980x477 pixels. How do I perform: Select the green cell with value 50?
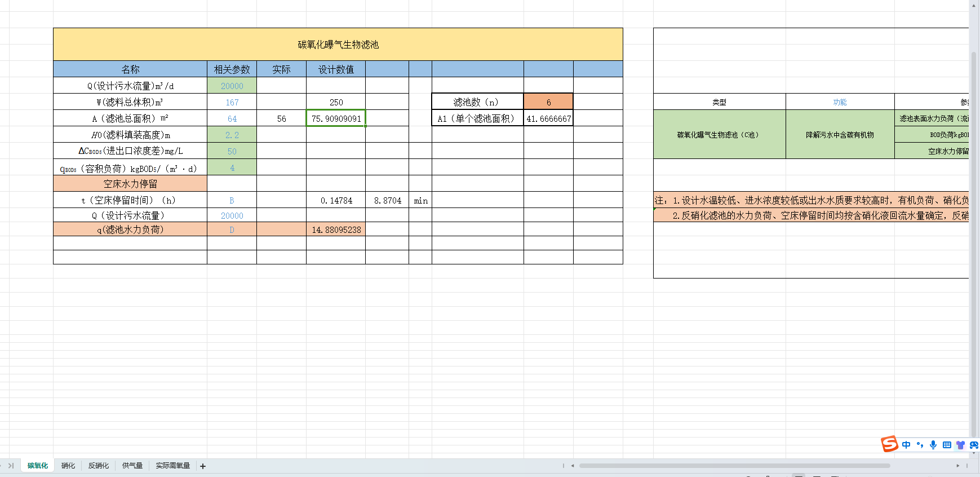click(232, 151)
